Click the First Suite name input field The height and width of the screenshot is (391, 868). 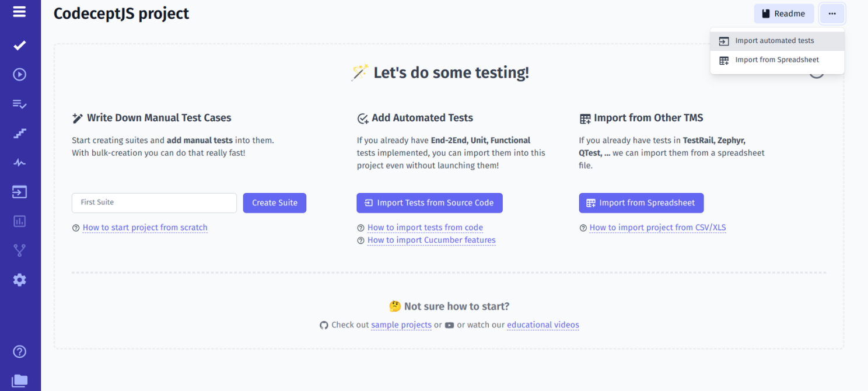point(153,203)
